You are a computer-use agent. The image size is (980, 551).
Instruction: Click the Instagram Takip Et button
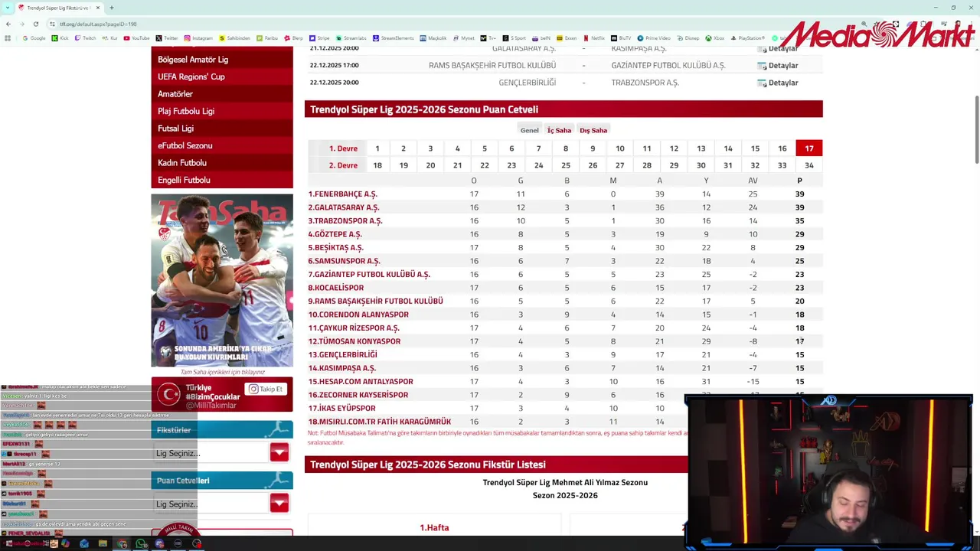(266, 389)
